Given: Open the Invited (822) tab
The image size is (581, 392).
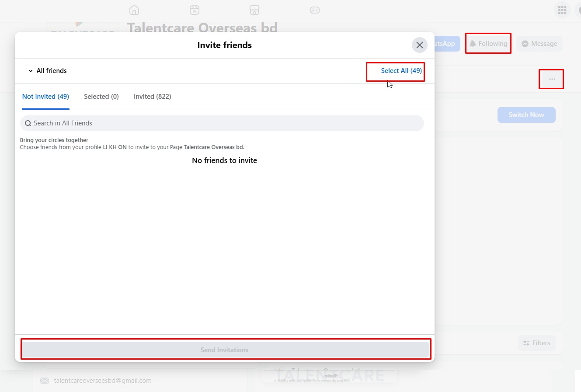Looking at the screenshot, I should pos(152,97).
